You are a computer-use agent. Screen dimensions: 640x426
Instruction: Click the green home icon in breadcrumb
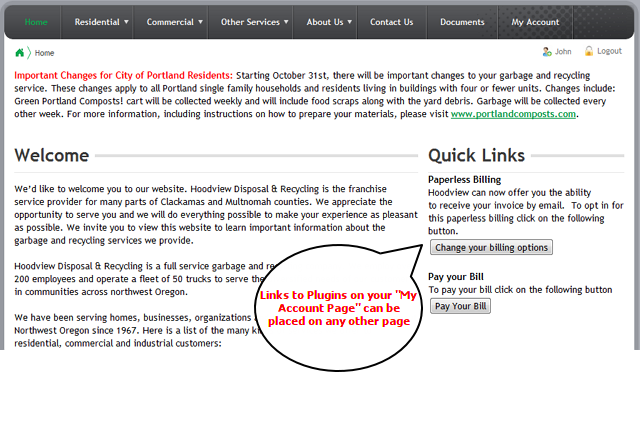19,53
